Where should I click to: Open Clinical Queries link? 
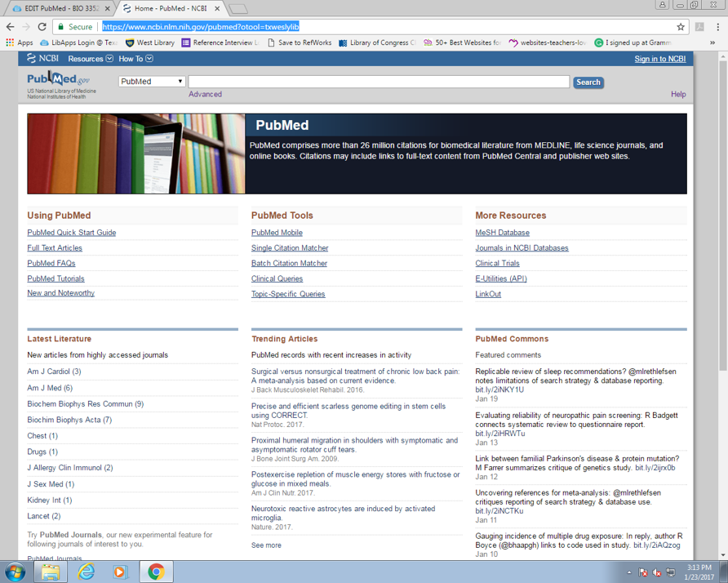point(277,278)
